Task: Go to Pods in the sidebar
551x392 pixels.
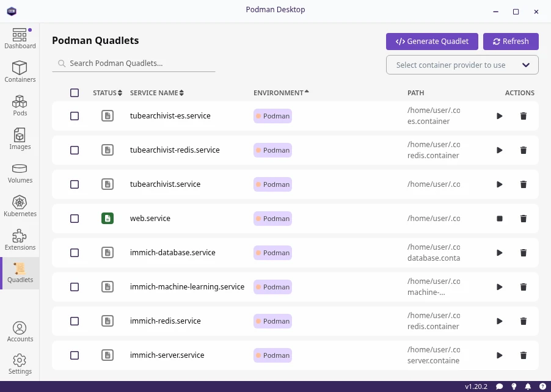Action: [20, 105]
